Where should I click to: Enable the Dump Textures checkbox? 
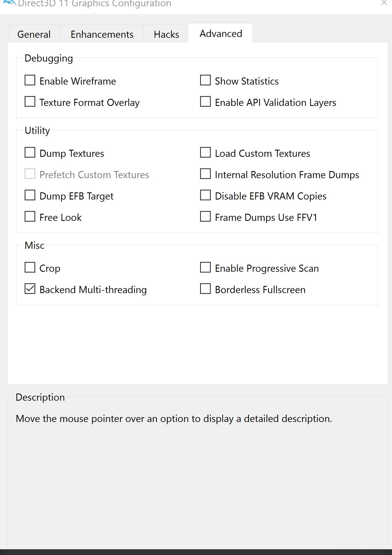pyautogui.click(x=30, y=153)
